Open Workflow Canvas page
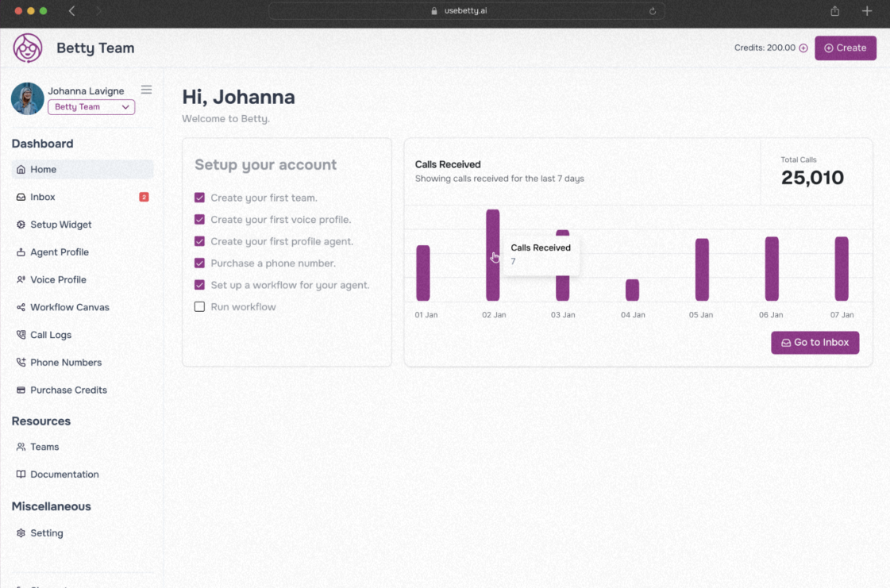The width and height of the screenshot is (890, 588). click(83, 307)
